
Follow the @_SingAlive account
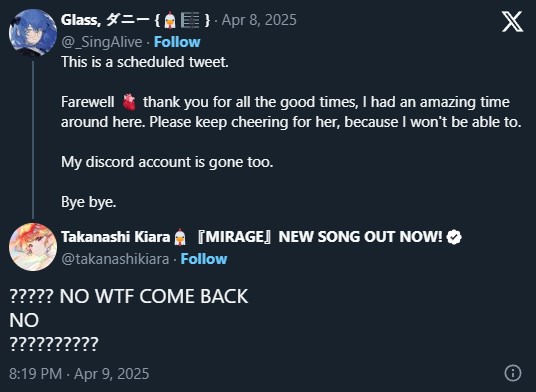pos(177,42)
